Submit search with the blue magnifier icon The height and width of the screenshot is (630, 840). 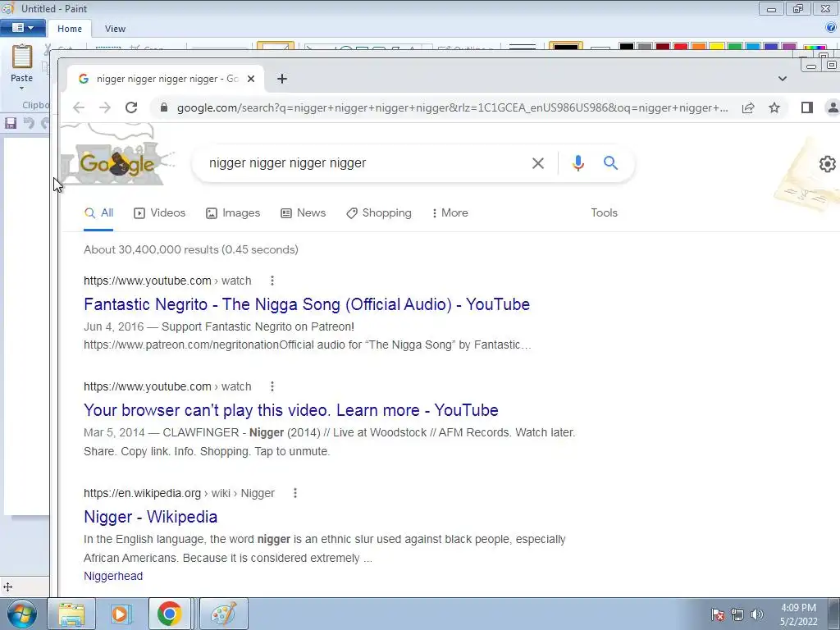tap(610, 163)
